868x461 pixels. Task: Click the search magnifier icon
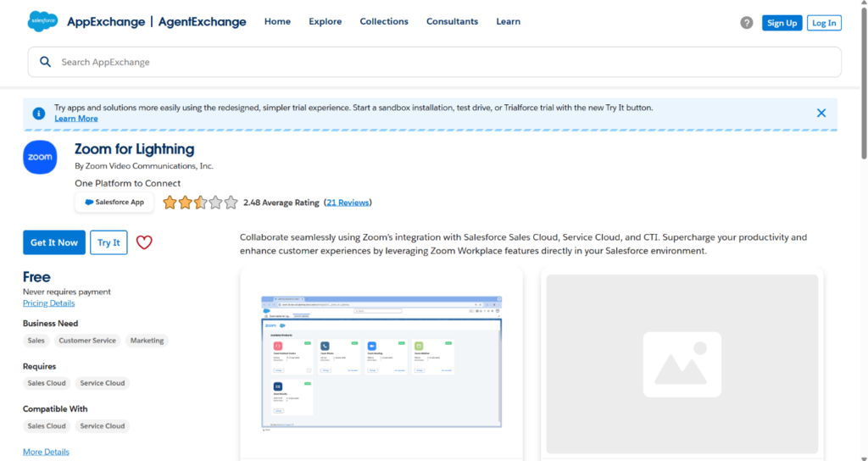tap(45, 62)
